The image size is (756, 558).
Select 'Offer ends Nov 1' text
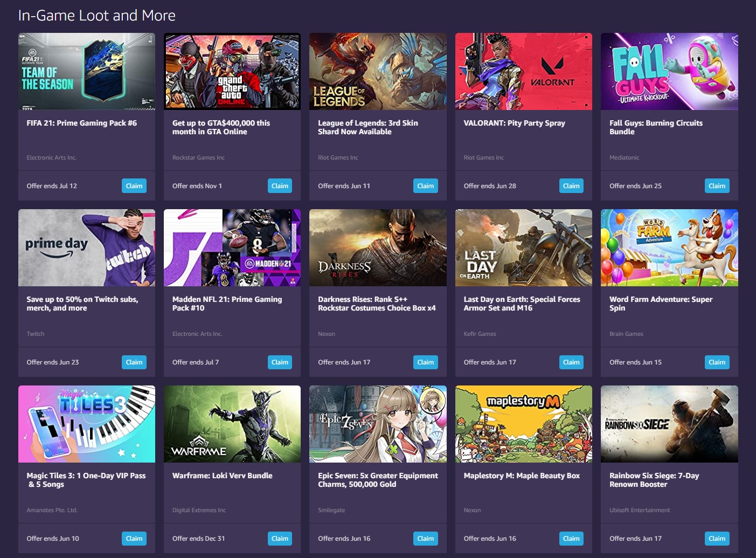(x=197, y=186)
